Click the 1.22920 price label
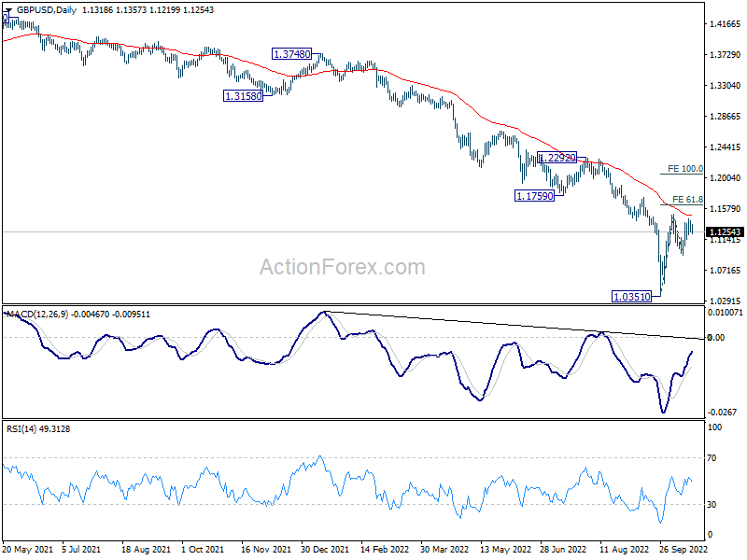747x560 pixels. point(557,157)
